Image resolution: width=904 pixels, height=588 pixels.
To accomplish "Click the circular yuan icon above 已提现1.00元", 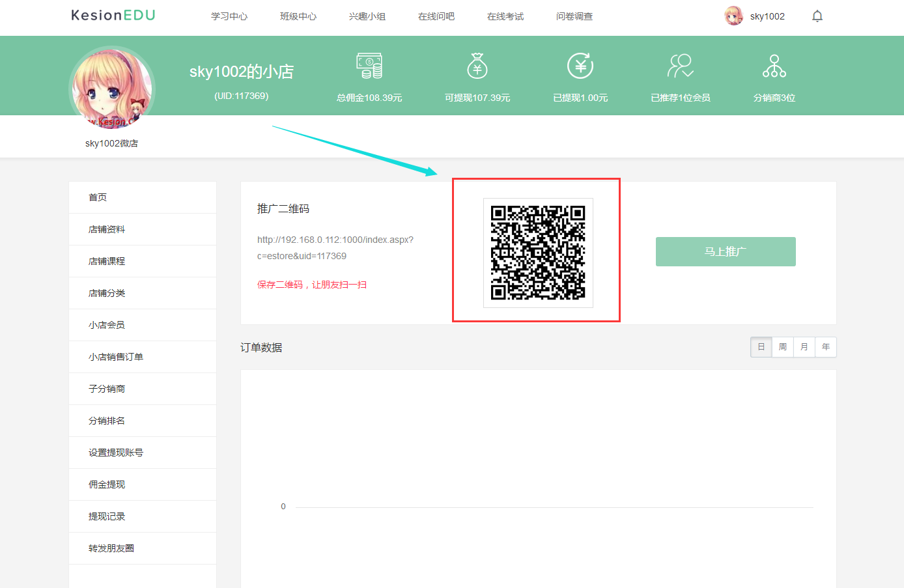I will pyautogui.click(x=580, y=66).
